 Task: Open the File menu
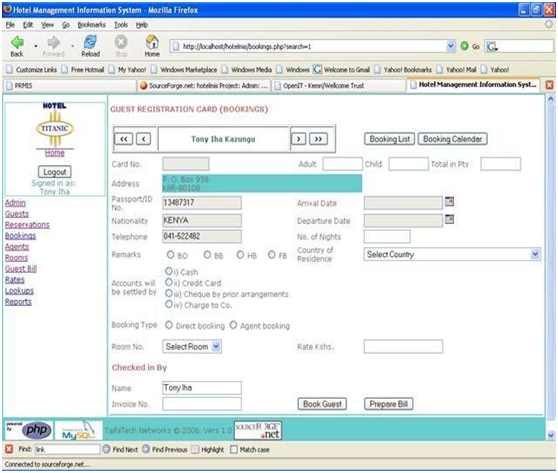click(x=10, y=25)
